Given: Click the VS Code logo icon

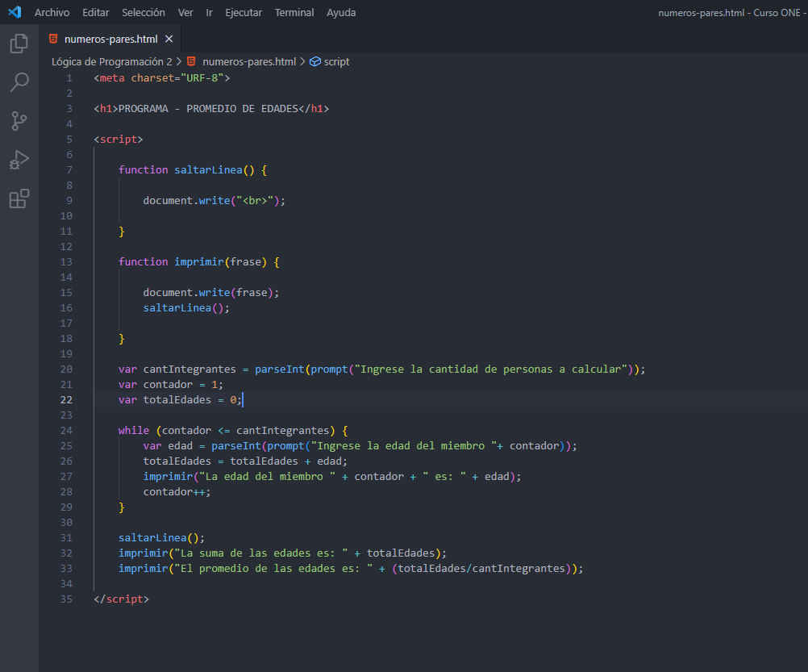Looking at the screenshot, I should (15, 12).
